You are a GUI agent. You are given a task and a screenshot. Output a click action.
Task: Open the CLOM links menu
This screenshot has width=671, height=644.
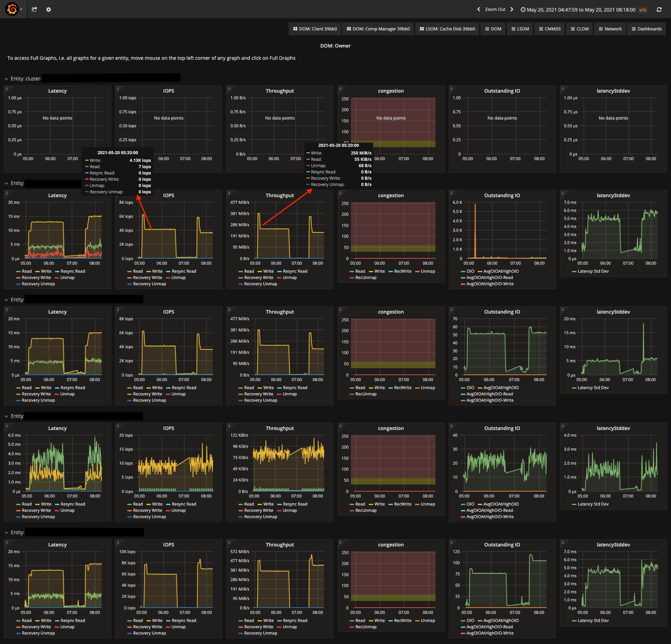tap(580, 29)
